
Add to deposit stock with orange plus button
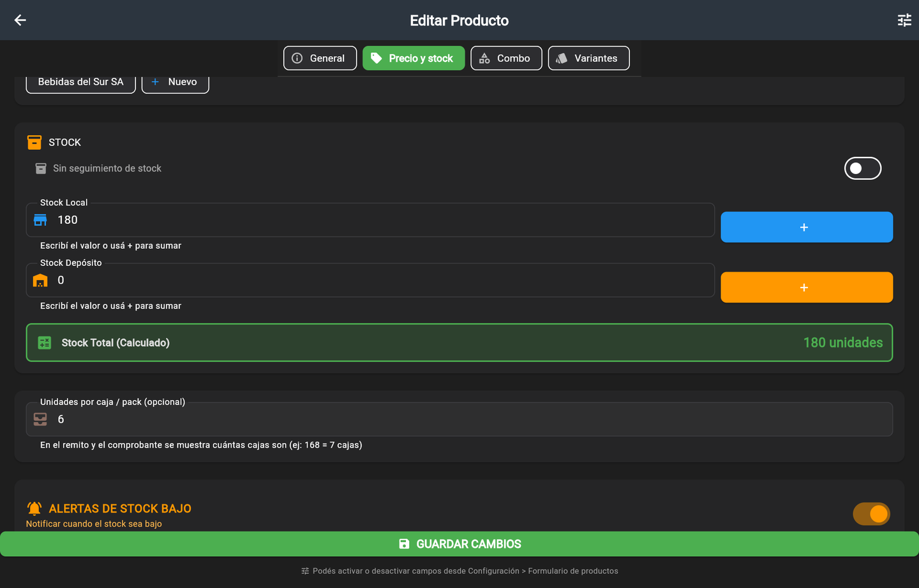[x=807, y=288]
